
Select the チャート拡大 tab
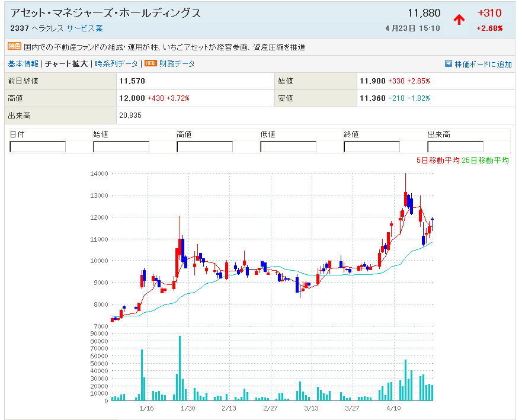click(x=66, y=63)
